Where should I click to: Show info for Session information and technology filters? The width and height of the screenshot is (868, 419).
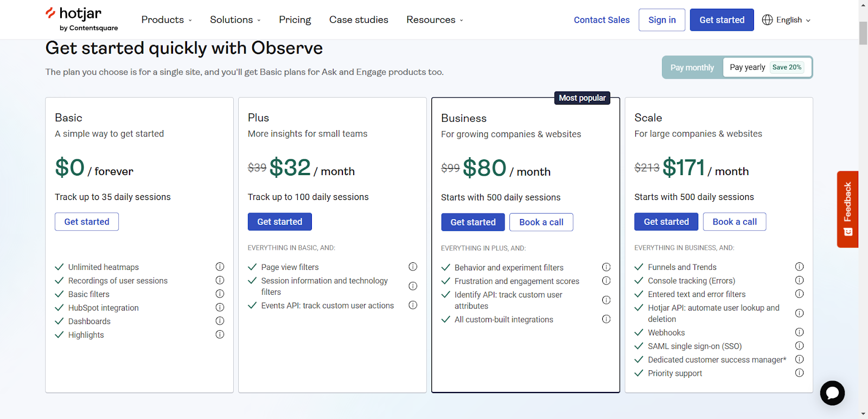tap(413, 286)
